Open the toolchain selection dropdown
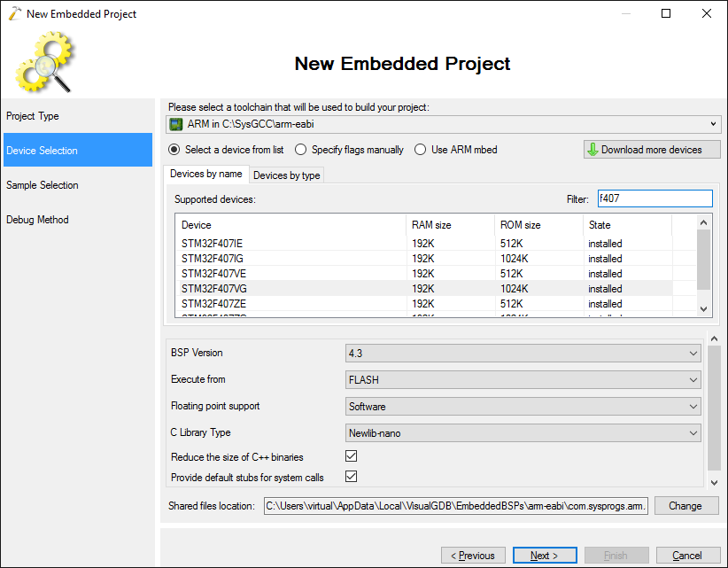The width and height of the screenshot is (728, 568). (444, 124)
